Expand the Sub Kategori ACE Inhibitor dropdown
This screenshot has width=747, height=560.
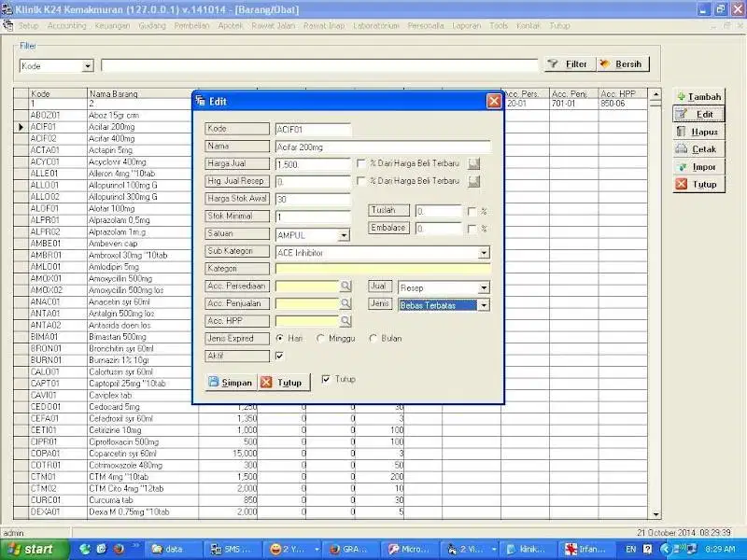click(484, 253)
